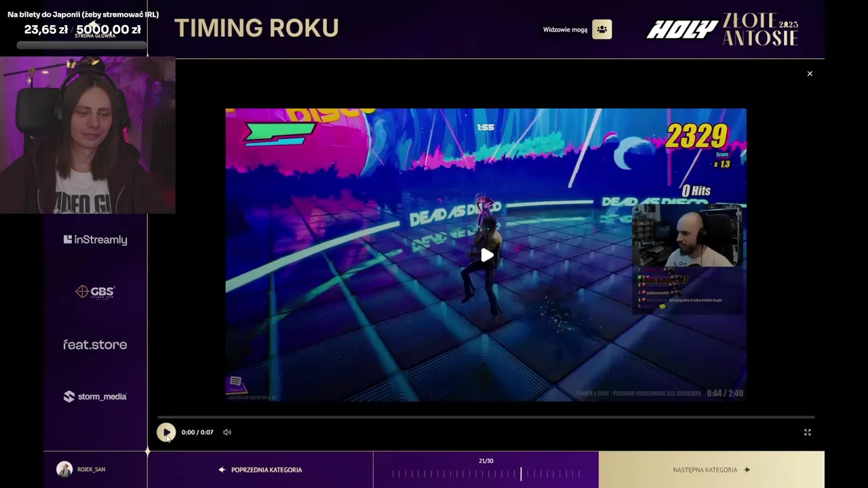Image resolution: width=868 pixels, height=488 pixels.
Task: Click the Złote Antosie 2025 logo
Action: 760,30
